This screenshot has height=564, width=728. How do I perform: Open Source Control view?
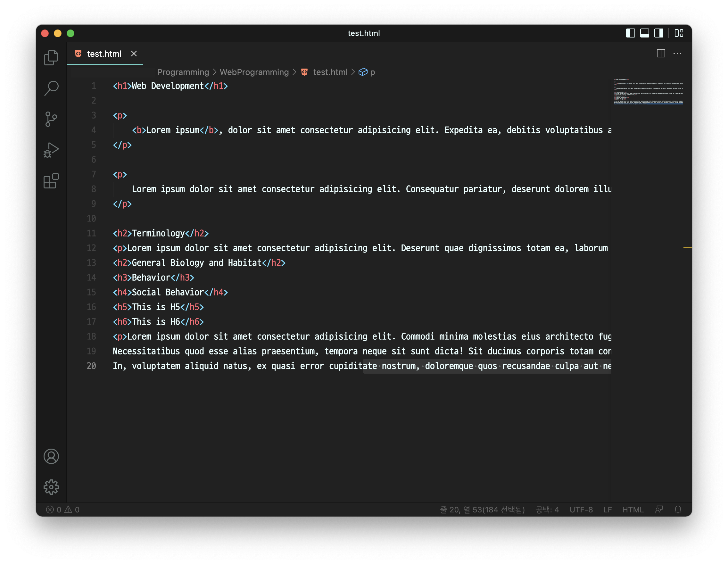[51, 119]
